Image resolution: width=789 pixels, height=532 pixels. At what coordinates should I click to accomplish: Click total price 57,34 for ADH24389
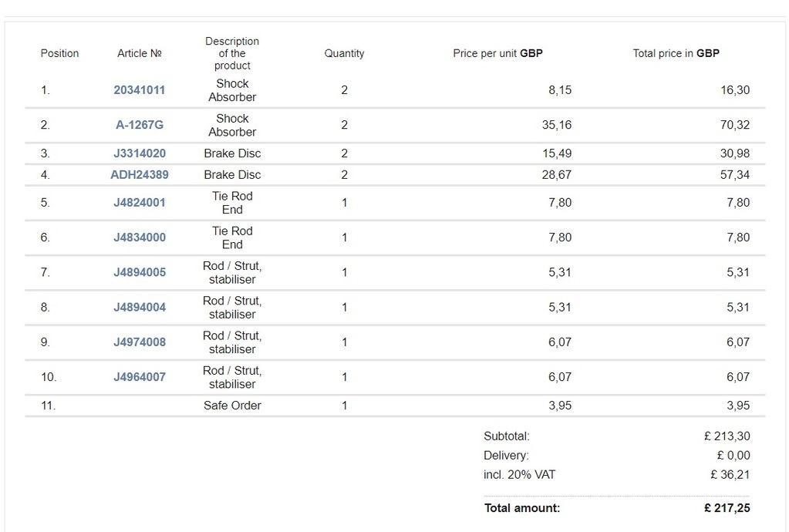[x=735, y=174]
